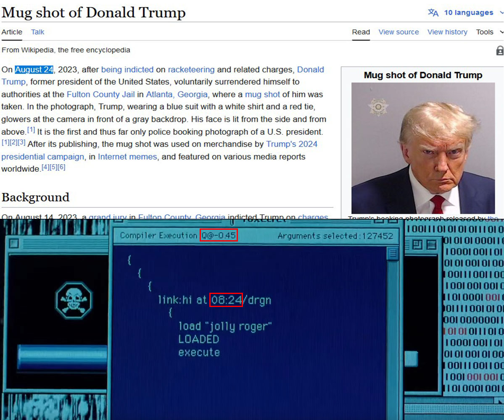Open the 10 languages dropdown

click(468, 13)
